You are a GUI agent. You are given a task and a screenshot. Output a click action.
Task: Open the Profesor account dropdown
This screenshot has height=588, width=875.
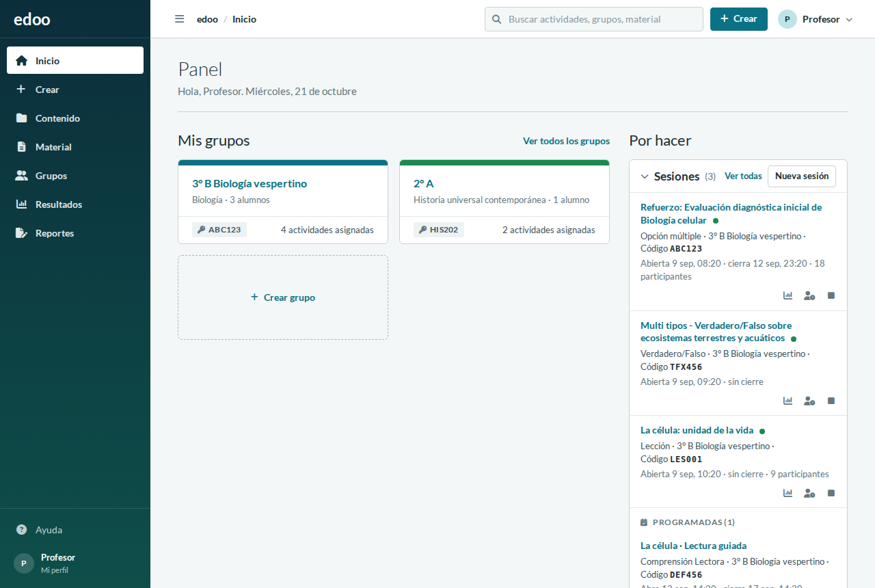point(816,19)
